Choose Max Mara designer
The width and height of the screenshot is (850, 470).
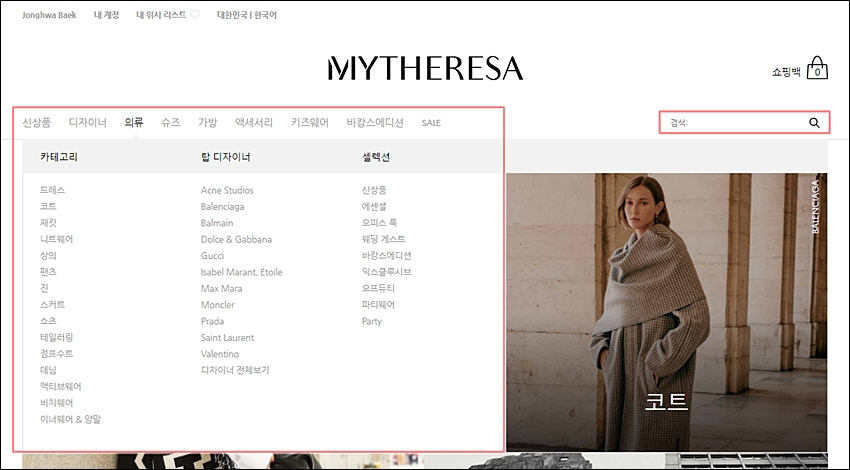[221, 288]
